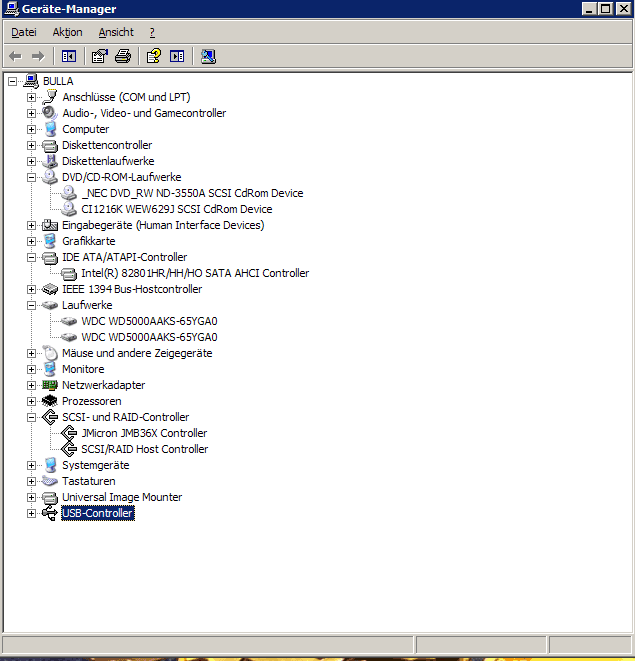635x661 pixels.
Task: Expand the Netzwerkadapter node
Action: 31,386
